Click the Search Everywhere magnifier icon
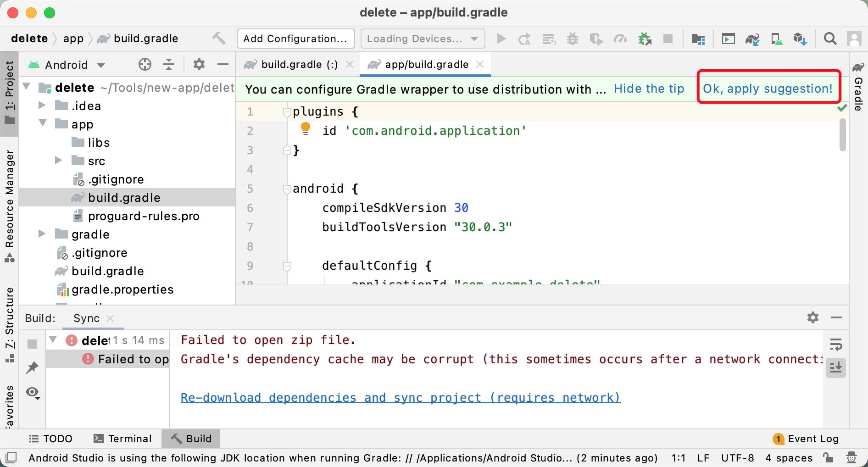Viewport: 868px width, 467px height. [831, 39]
